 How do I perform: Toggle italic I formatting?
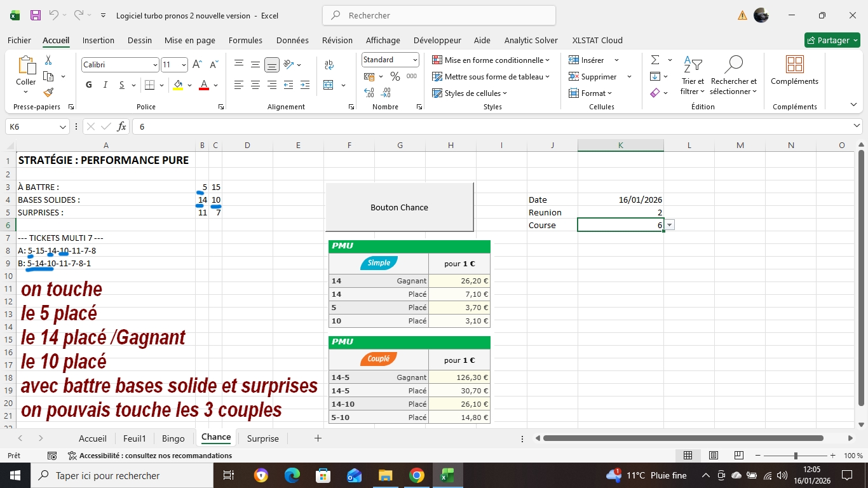click(x=105, y=85)
